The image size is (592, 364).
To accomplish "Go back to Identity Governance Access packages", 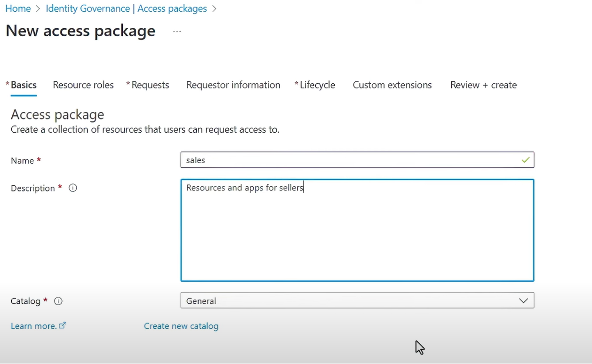I will [126, 8].
